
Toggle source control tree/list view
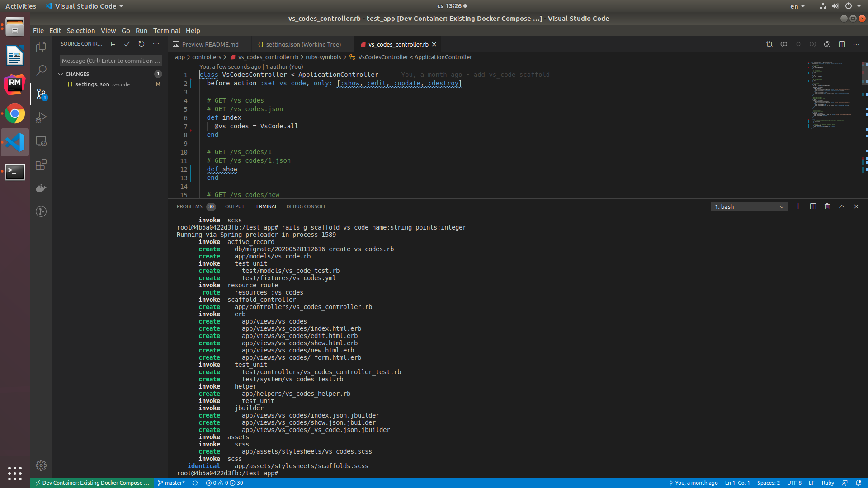click(113, 44)
